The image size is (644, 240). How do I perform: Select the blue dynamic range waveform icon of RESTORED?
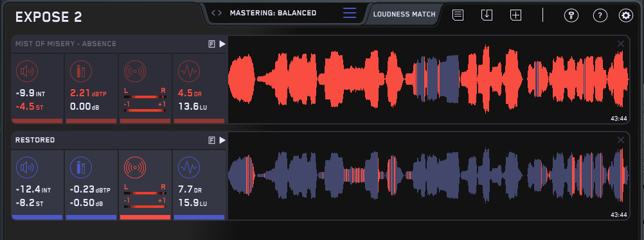coord(189,167)
